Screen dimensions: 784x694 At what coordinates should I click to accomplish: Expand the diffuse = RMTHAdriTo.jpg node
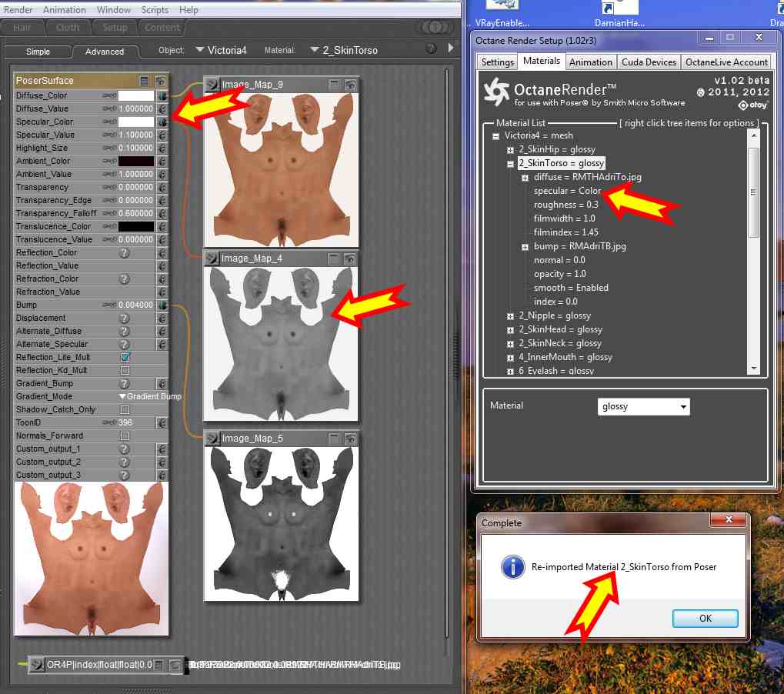[525, 178]
